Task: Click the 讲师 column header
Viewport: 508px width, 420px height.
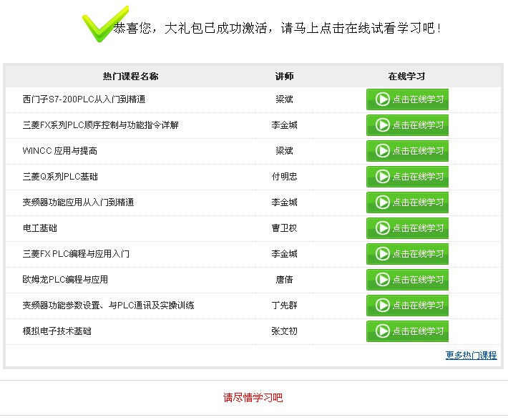Action: tap(284, 77)
